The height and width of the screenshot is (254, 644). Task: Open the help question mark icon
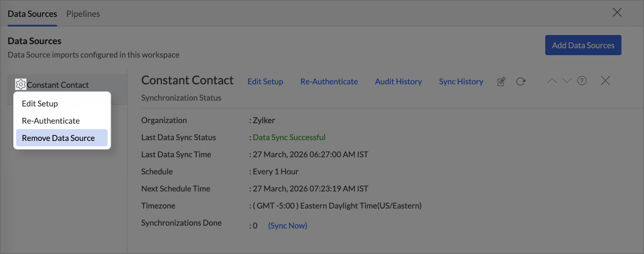(582, 81)
